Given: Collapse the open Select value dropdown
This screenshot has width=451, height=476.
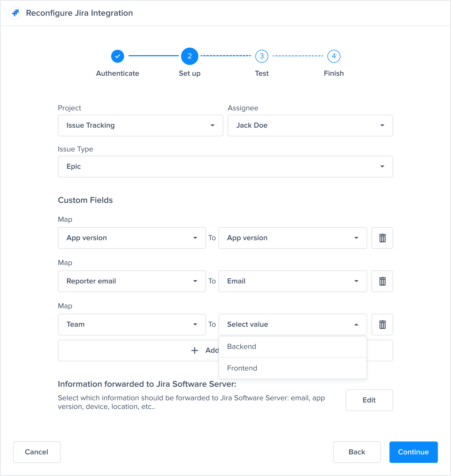Looking at the screenshot, I should click(293, 325).
